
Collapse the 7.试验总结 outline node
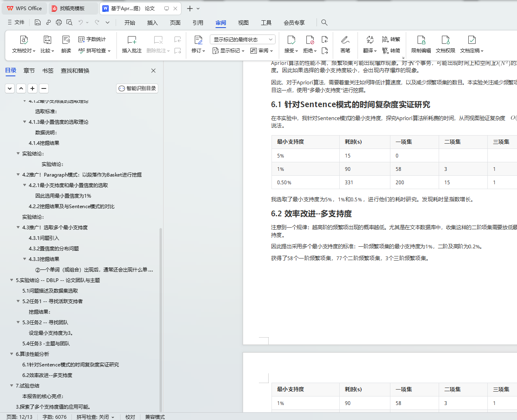[x=11, y=386]
